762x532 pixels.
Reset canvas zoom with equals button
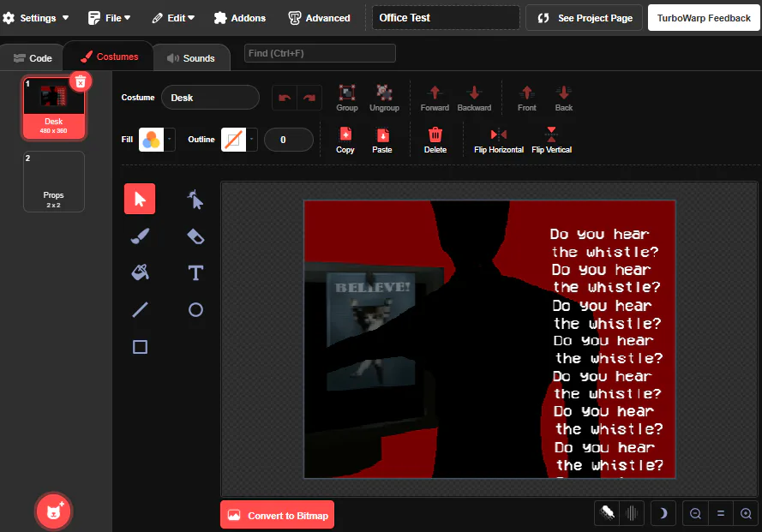pyautogui.click(x=721, y=513)
